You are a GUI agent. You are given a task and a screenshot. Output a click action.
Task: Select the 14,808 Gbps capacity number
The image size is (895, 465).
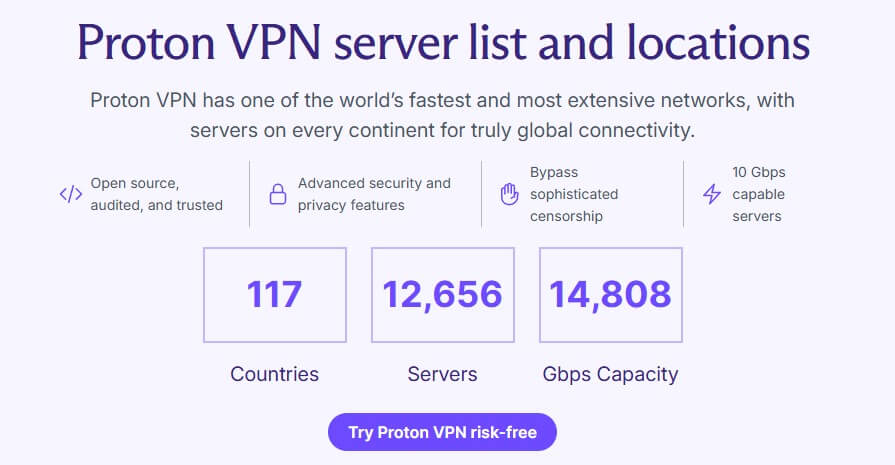(610, 295)
